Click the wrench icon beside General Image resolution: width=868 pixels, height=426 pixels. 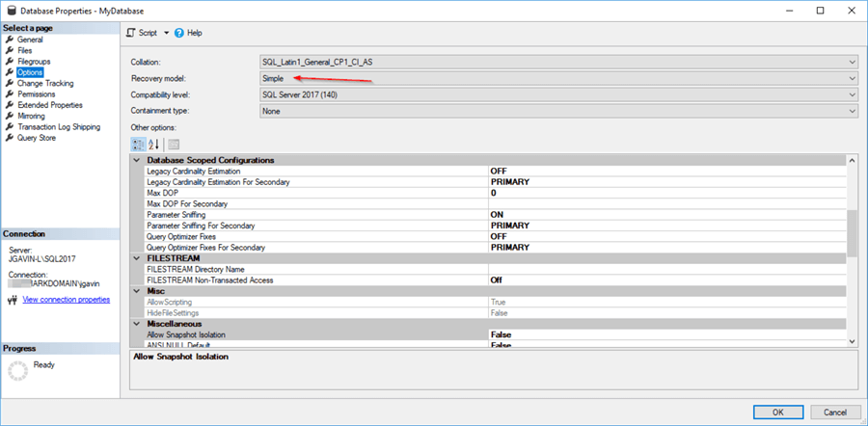tap(10, 40)
